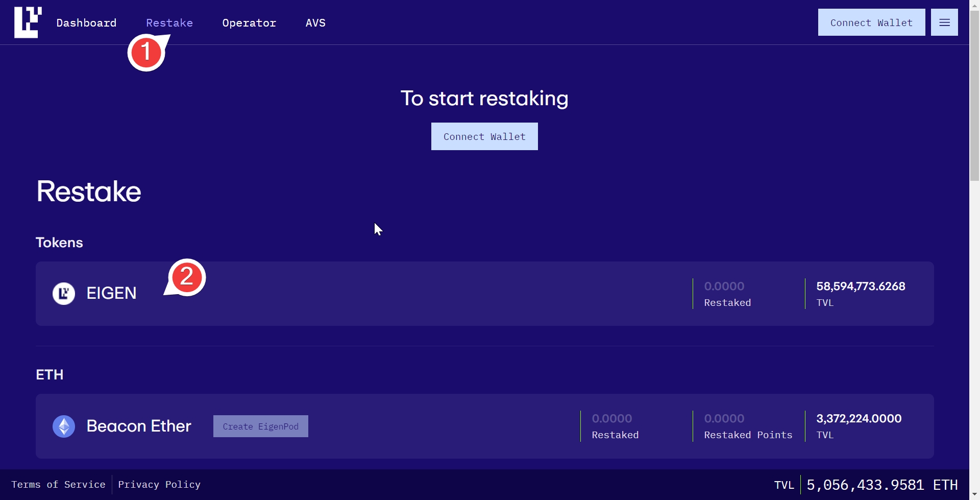Click the Create EigenPod button
The width and height of the screenshot is (980, 500).
pos(260,426)
